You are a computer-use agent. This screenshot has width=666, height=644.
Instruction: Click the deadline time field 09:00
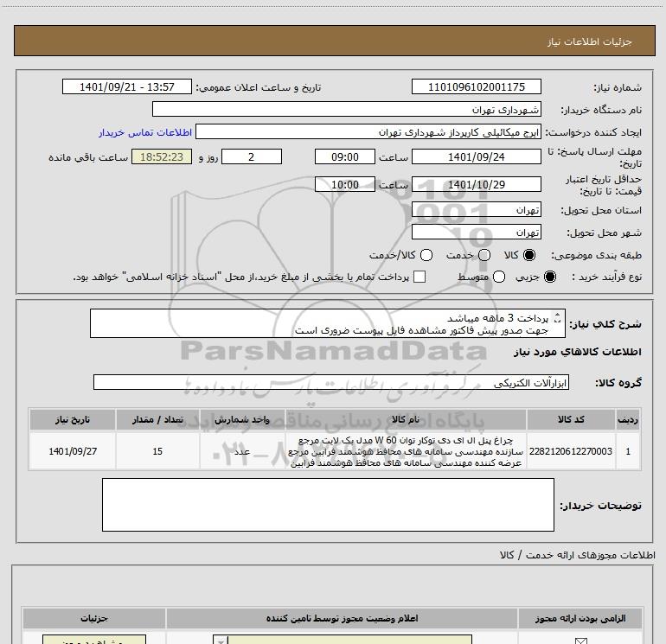(345, 156)
